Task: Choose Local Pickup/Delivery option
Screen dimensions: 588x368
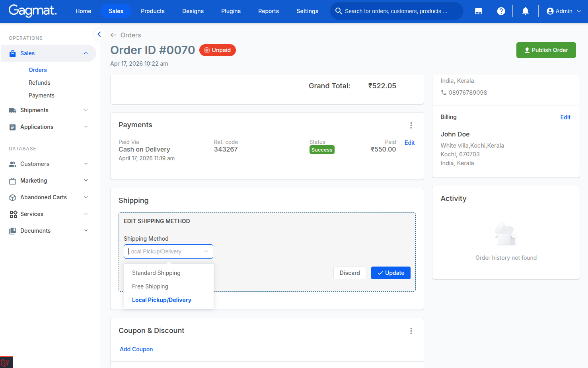Action: pos(169,300)
